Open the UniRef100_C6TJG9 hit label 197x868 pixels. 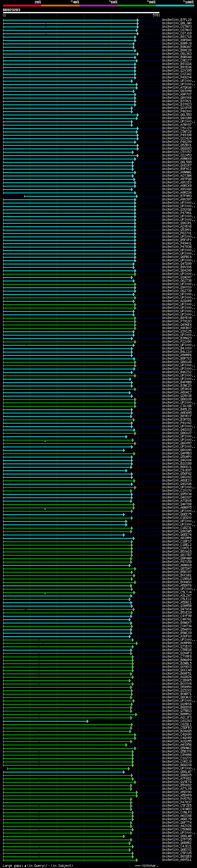[177, 33]
